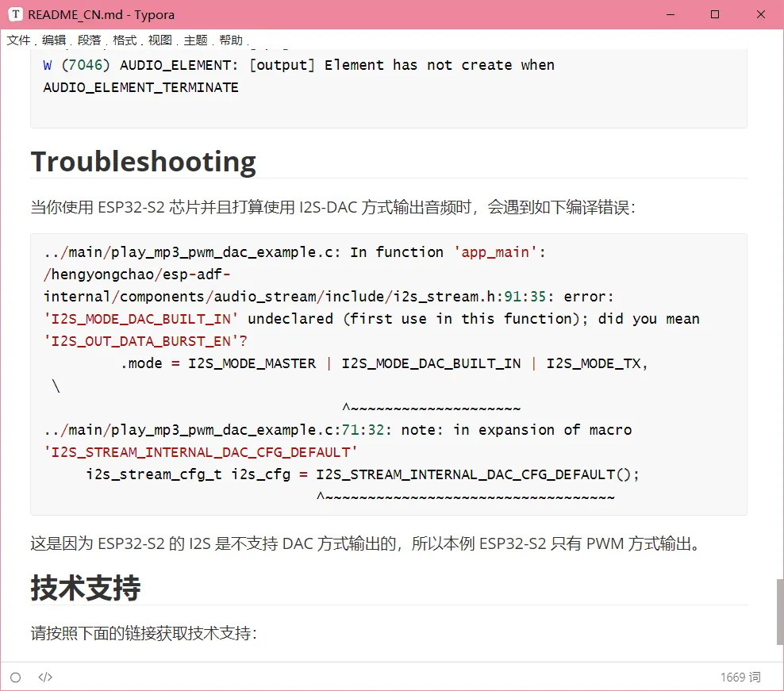Click the paragraph about PWM 方式输出
784x691 pixels.
[365, 544]
